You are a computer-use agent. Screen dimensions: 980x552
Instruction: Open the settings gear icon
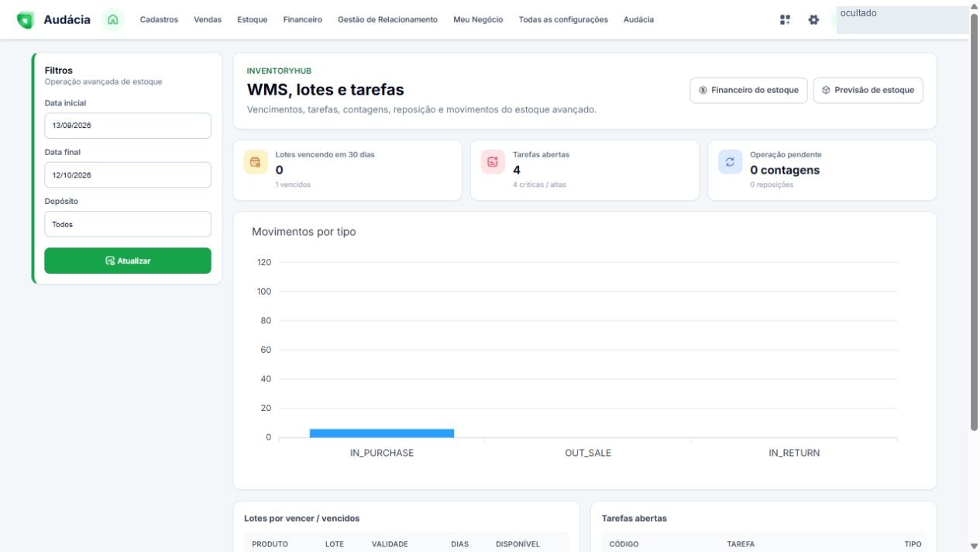coord(813,19)
